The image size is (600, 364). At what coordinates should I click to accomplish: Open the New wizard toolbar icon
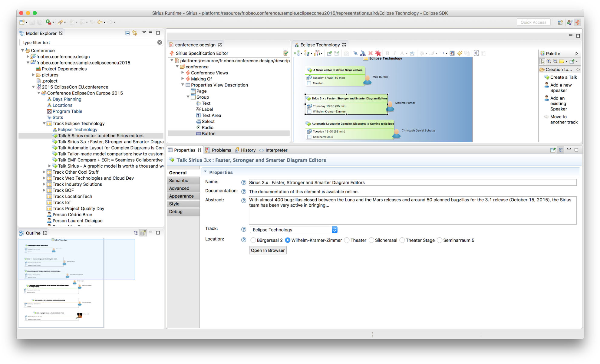pos(22,22)
